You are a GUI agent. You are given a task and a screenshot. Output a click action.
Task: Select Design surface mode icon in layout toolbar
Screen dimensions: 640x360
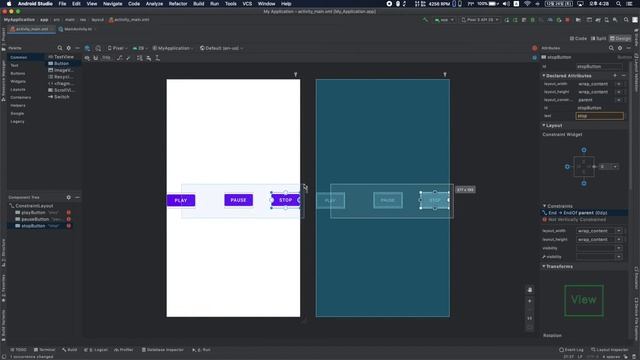pyautogui.click(x=87, y=48)
